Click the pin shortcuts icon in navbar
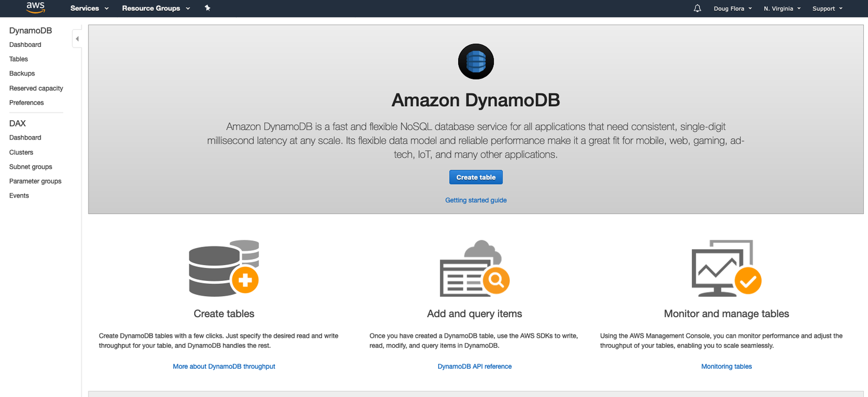 [x=208, y=8]
